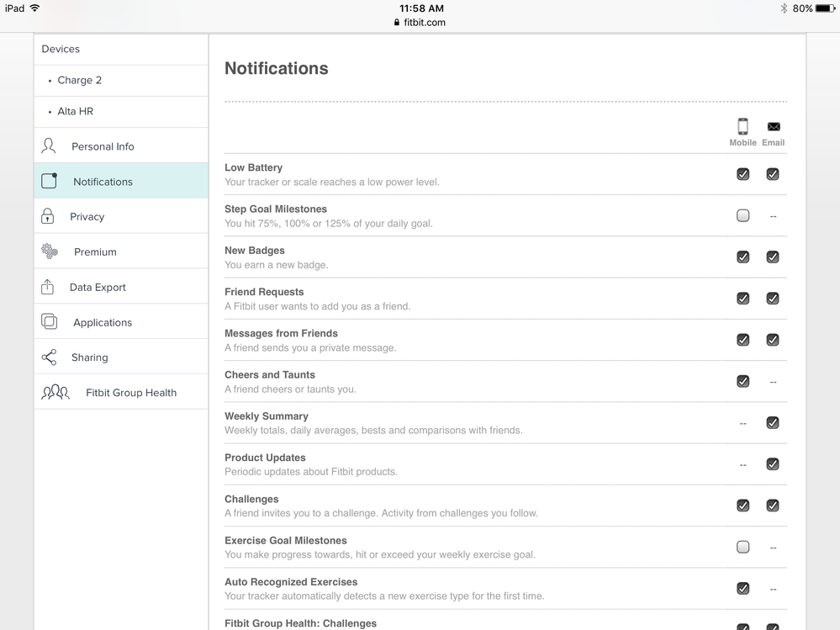The width and height of the screenshot is (840, 630).
Task: Uncheck Low Battery email notification
Action: coord(773,174)
